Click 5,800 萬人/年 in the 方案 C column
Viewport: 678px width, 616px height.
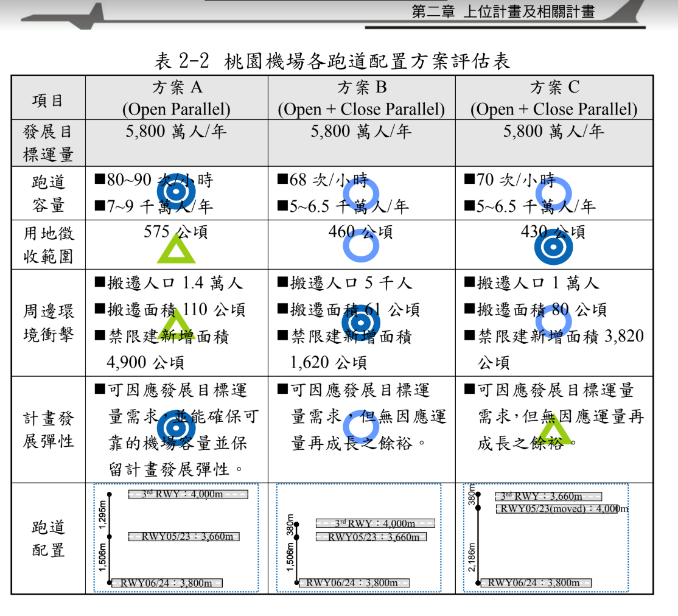(x=553, y=131)
